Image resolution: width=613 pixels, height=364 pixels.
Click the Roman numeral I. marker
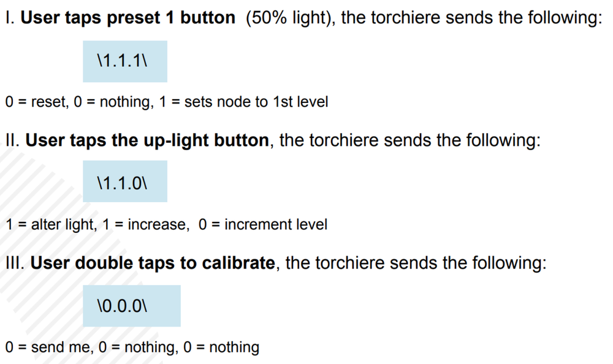point(10,18)
